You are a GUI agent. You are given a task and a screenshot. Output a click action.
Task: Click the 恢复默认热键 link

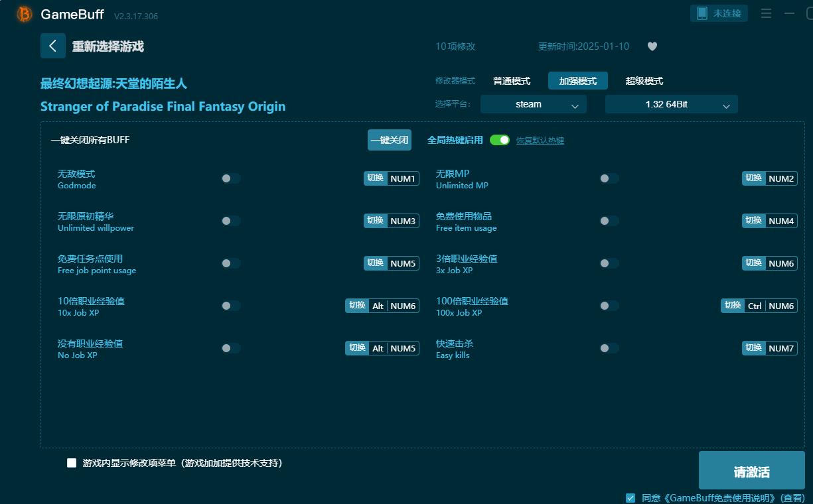pyautogui.click(x=540, y=141)
